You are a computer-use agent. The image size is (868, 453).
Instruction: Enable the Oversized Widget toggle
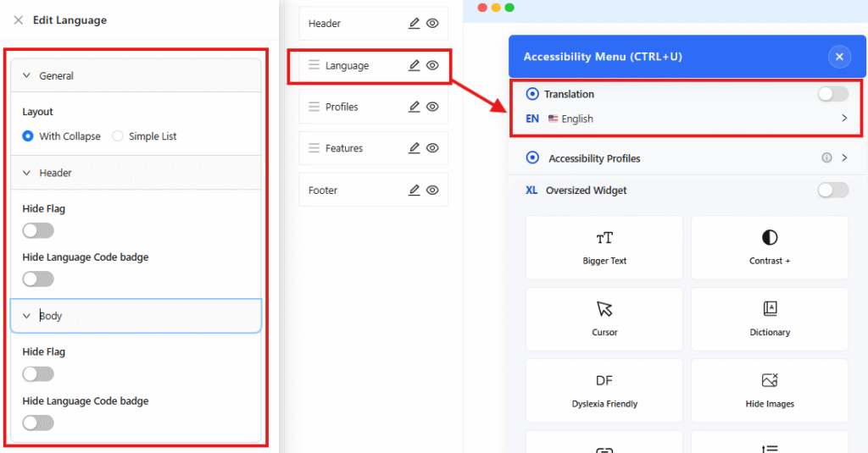832,191
